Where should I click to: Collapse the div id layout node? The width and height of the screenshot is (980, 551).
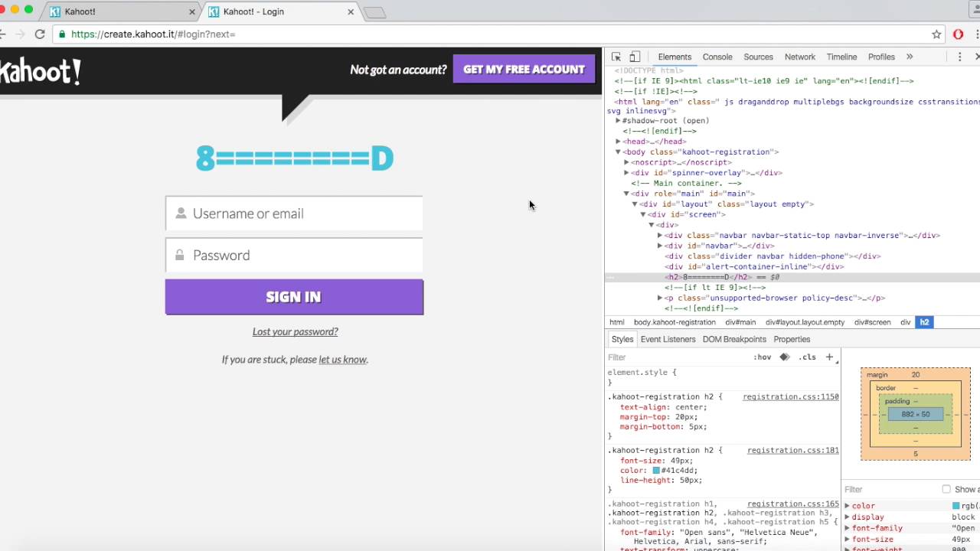coord(635,204)
